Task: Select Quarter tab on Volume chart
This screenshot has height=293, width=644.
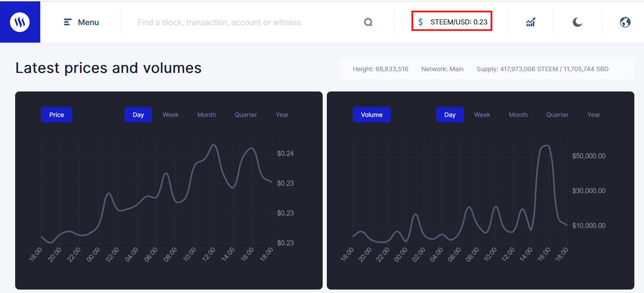Action: [557, 115]
